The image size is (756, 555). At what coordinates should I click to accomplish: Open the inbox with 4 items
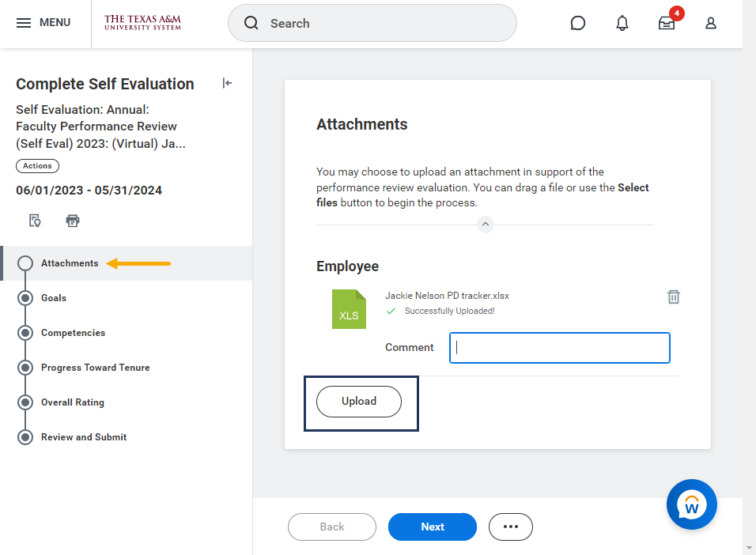667,23
